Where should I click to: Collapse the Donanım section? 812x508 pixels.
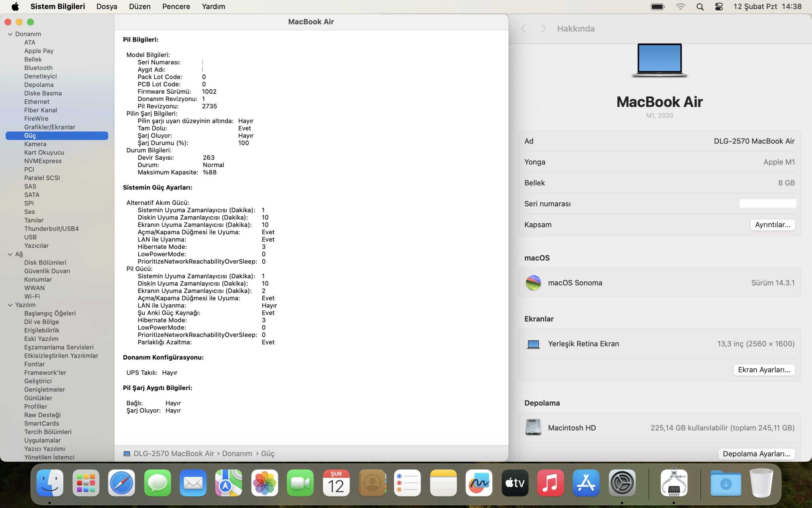pos(10,34)
